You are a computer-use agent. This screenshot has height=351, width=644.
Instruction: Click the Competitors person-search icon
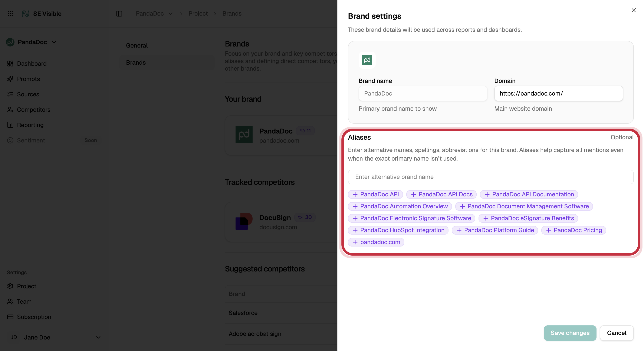click(x=10, y=110)
